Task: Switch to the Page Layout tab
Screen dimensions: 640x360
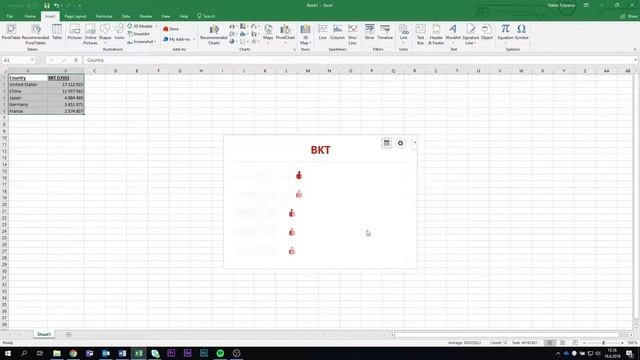Action: pyautogui.click(x=76, y=16)
